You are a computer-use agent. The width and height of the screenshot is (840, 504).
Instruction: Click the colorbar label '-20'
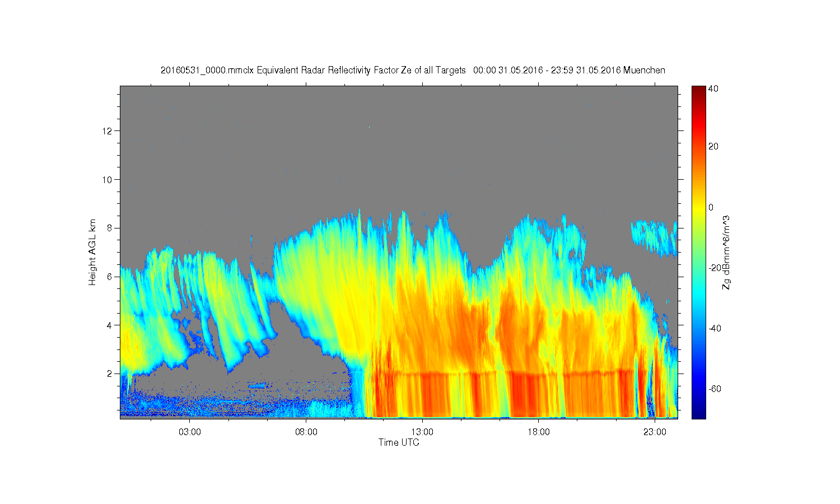[715, 268]
